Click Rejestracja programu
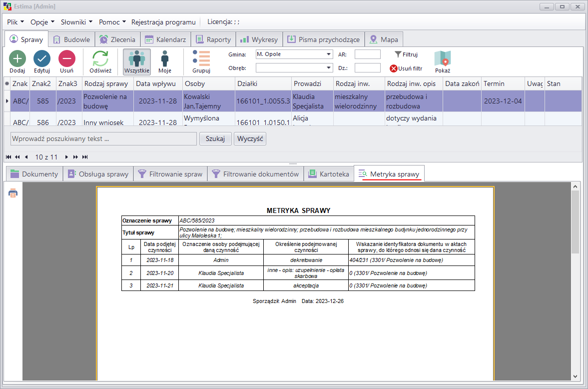 click(163, 22)
